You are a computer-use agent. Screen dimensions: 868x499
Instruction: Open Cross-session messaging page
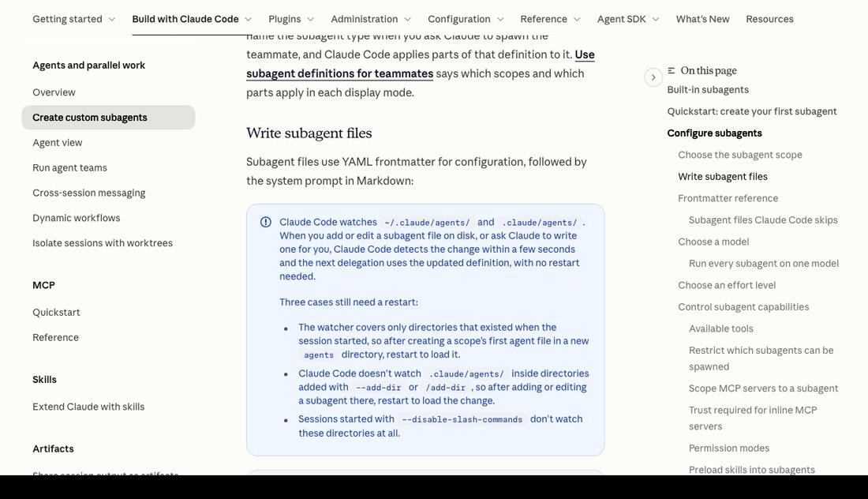[88, 193]
